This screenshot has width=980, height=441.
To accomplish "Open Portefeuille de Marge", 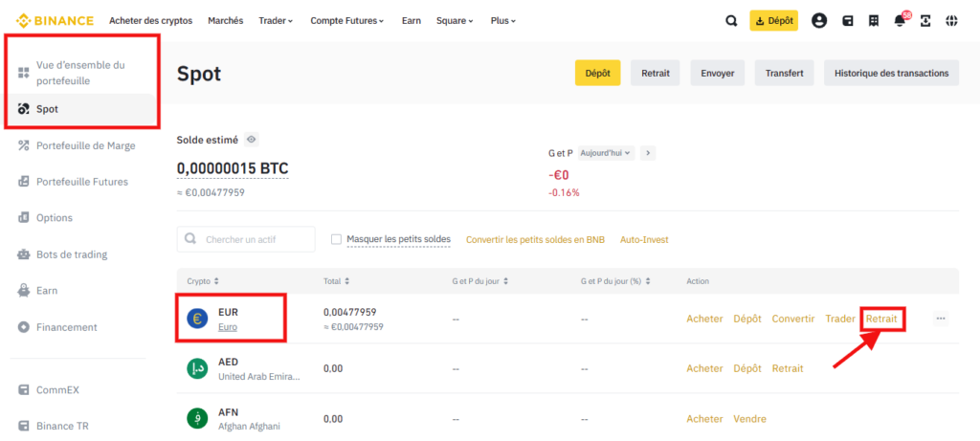I will pyautogui.click(x=78, y=145).
